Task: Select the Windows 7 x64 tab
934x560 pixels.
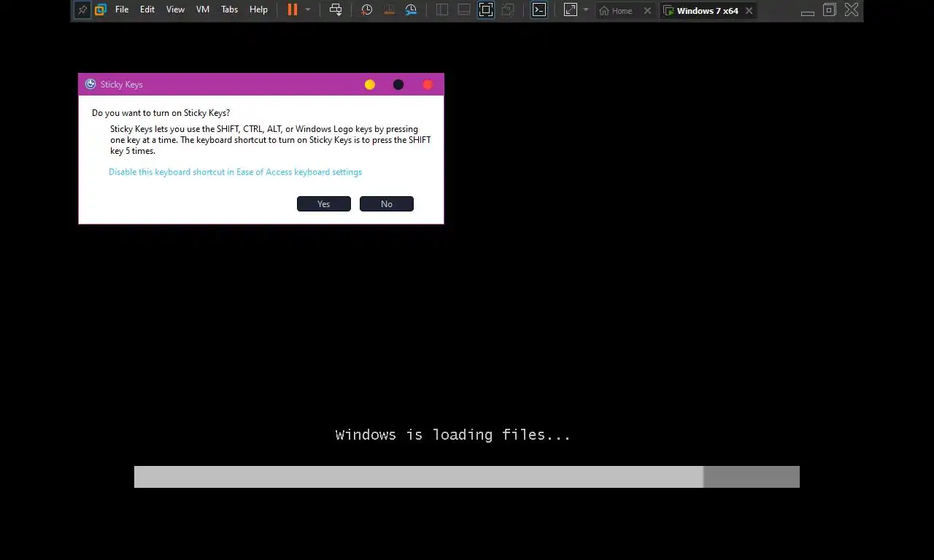Action: tap(700, 11)
